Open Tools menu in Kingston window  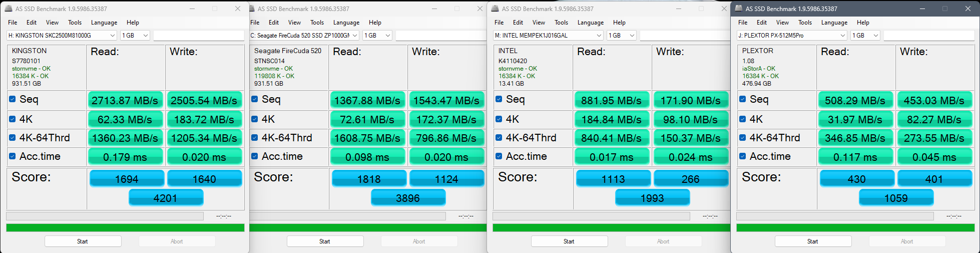[x=75, y=23]
